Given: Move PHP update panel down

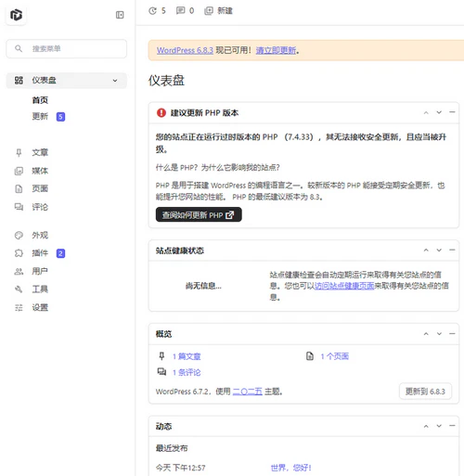Looking at the screenshot, I should click(x=439, y=112).
